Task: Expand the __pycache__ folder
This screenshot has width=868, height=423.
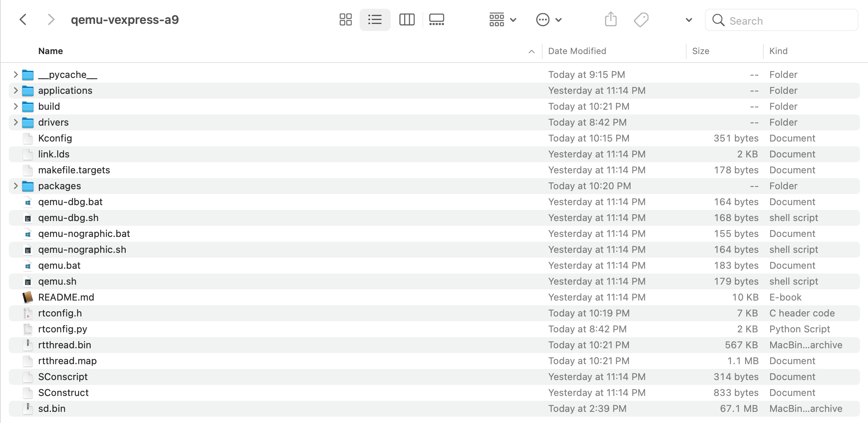Action: 16,75
